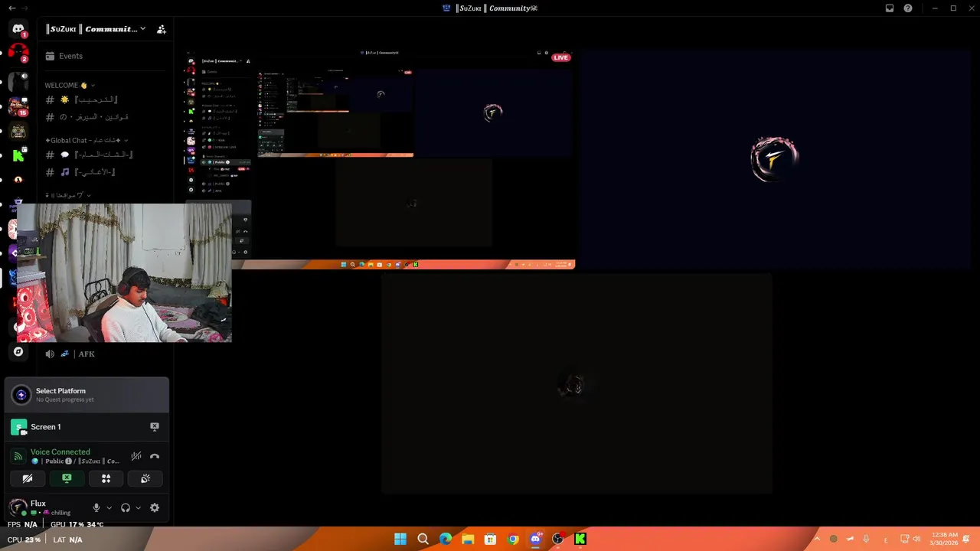Open taskbar Search
The height and width of the screenshot is (551, 980).
coord(423,540)
